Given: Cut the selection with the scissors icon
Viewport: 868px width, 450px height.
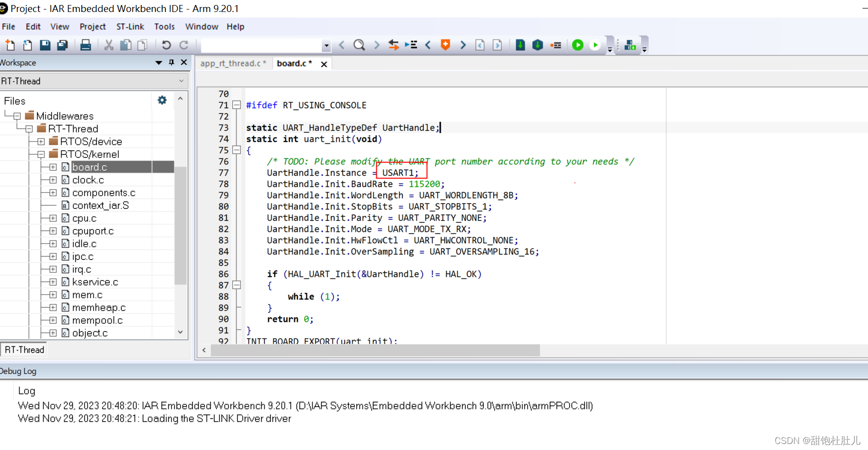Looking at the screenshot, I should click(x=108, y=45).
